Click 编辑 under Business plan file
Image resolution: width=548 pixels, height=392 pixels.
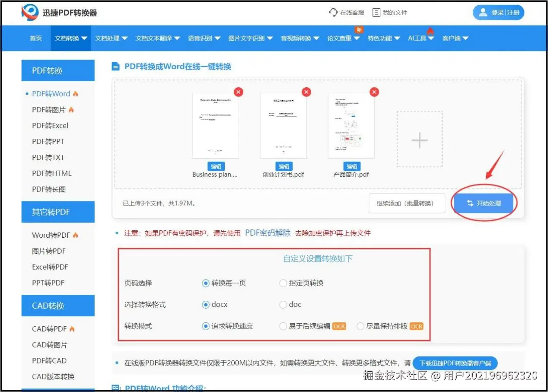click(x=216, y=167)
